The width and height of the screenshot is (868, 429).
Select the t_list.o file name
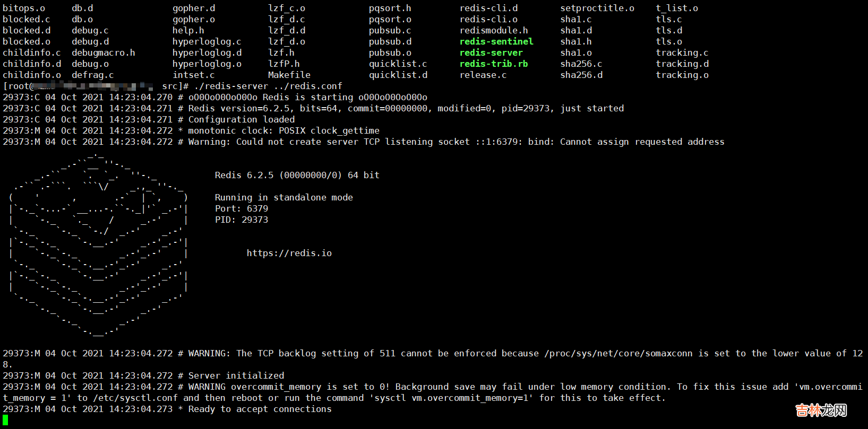click(x=677, y=8)
